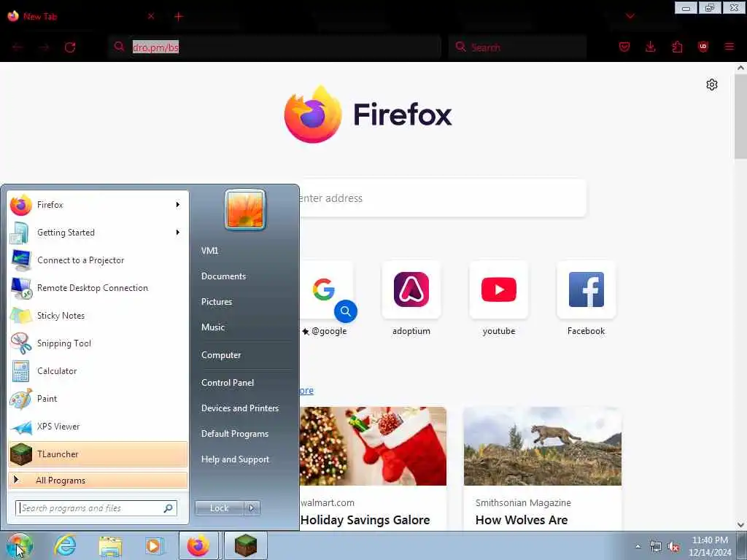Image resolution: width=747 pixels, height=560 pixels.
Task: Click the uBlock Origin shield icon
Action: click(x=703, y=47)
